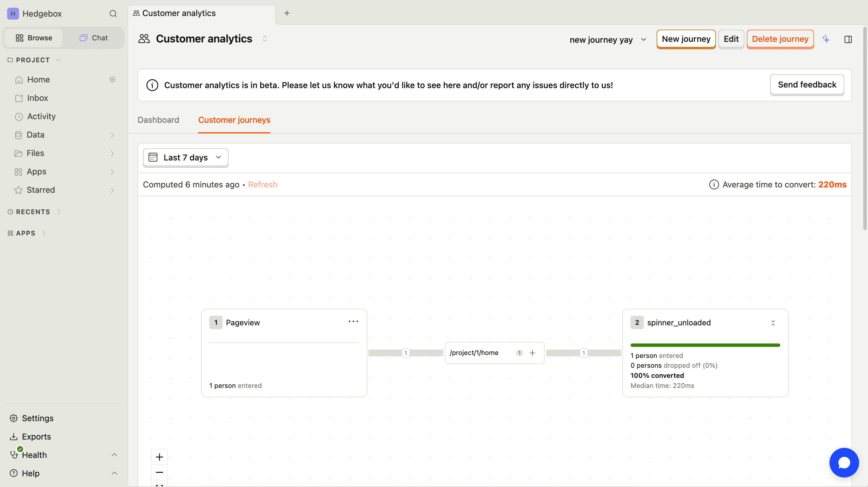Viewport: 868px width, 487px height.
Task: Open the side panel using the split-panel icon
Action: tap(848, 39)
